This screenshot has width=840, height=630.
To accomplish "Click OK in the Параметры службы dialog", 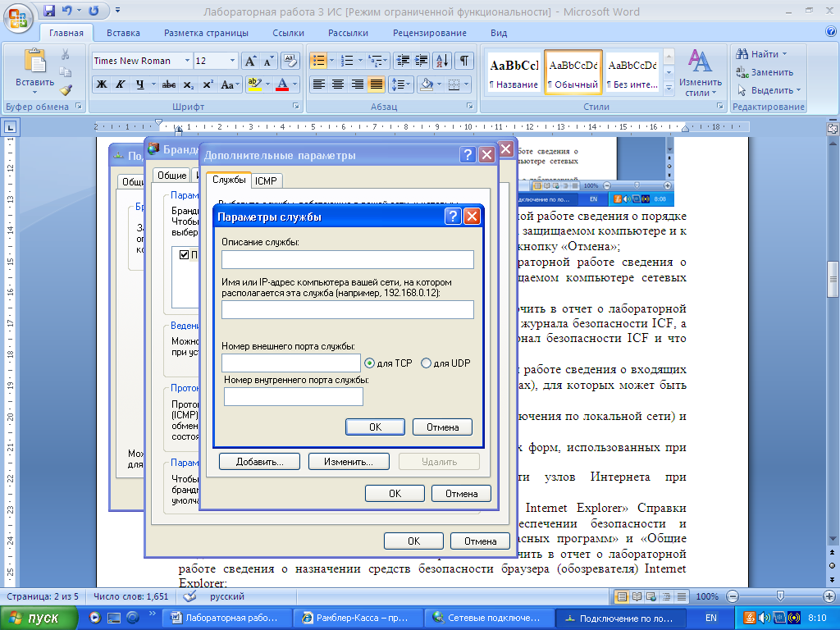I will [375, 427].
